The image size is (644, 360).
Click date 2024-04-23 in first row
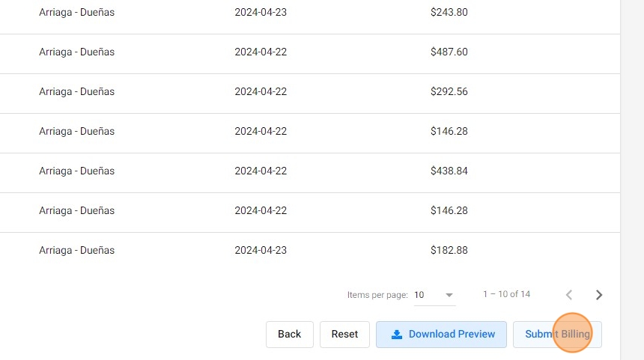[x=261, y=13]
